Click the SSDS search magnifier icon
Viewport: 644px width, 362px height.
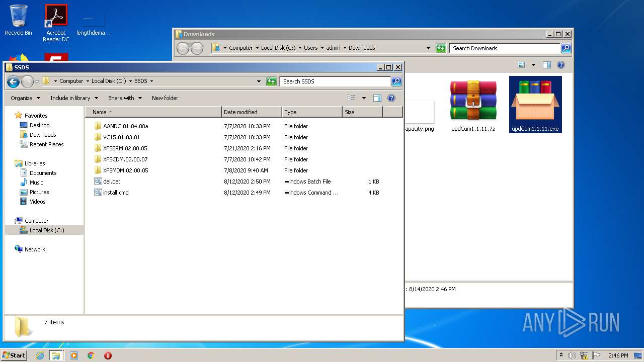coord(396,81)
